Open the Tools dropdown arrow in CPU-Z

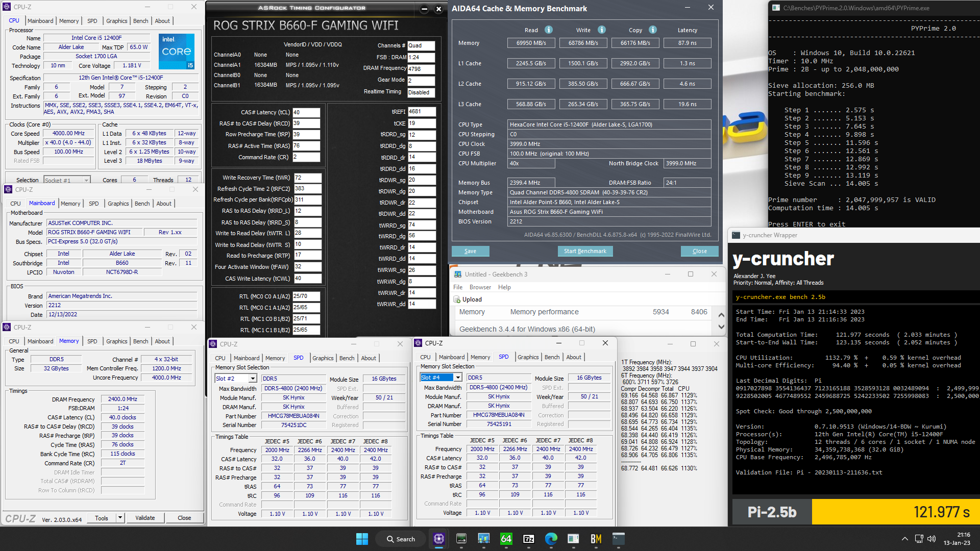(120, 518)
